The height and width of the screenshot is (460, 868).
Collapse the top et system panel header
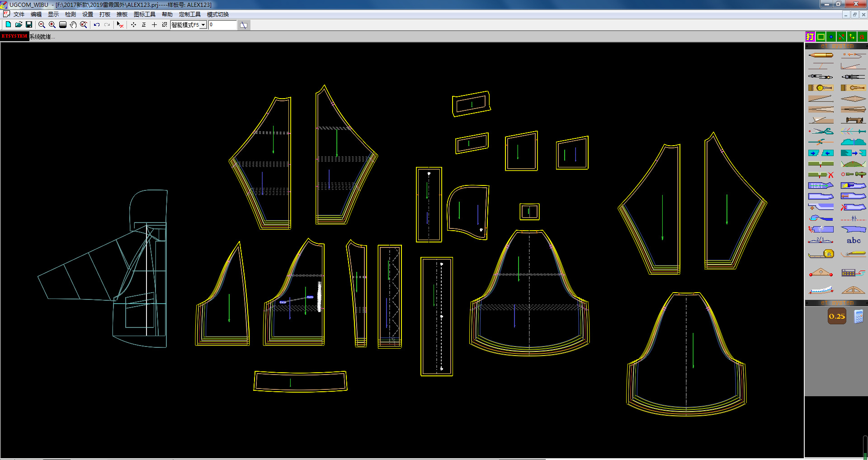(x=836, y=46)
